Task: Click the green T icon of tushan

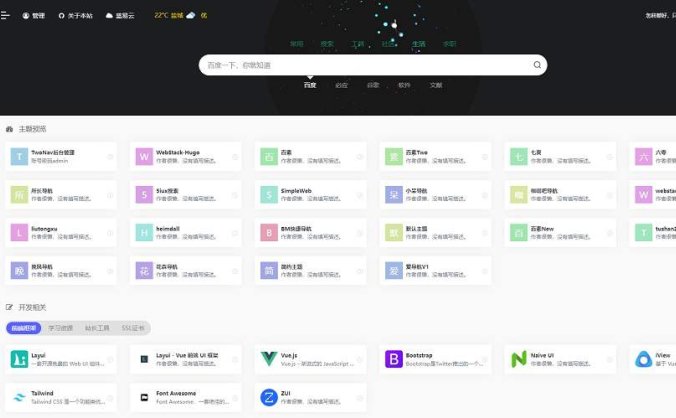Action: (644, 233)
